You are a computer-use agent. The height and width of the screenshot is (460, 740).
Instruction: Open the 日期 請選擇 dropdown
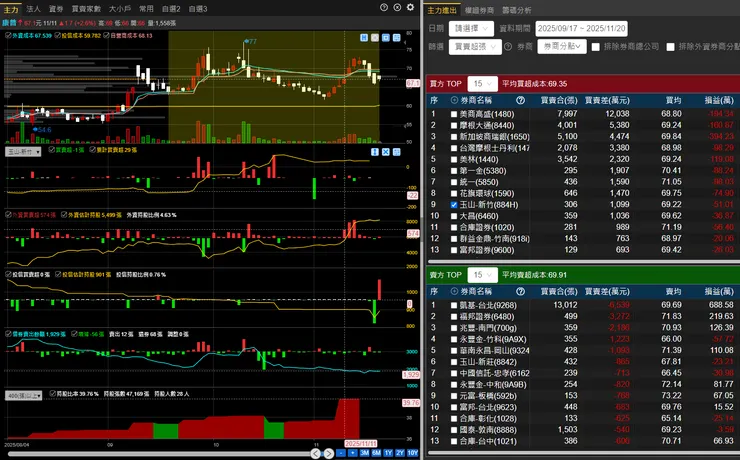[x=471, y=29]
